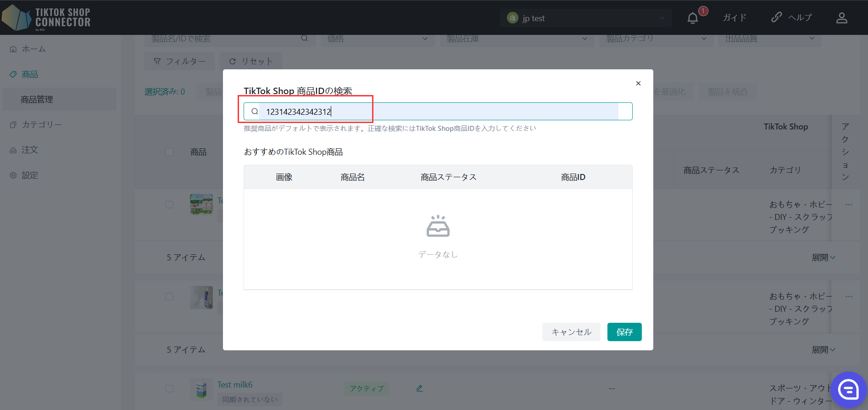Screen dimensions: 868x410
Task: Click the category icon in sidebar
Action: click(13, 125)
